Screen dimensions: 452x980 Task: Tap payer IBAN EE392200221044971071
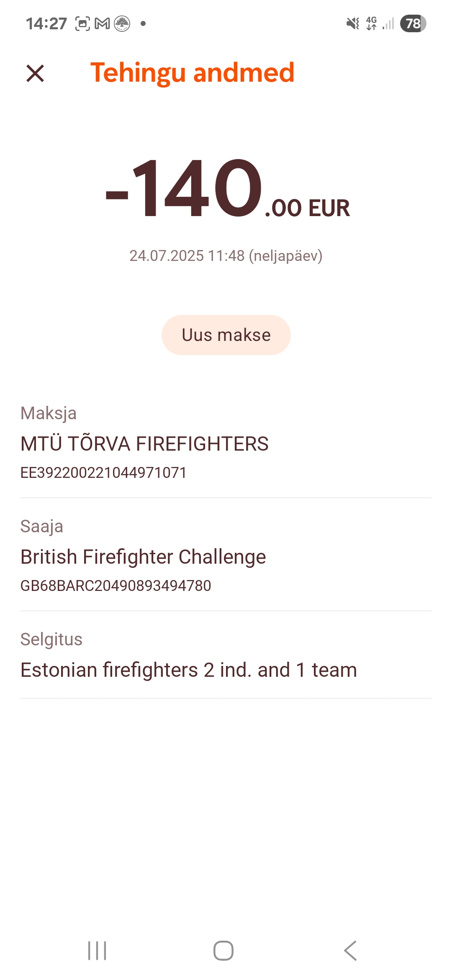pos(103,472)
